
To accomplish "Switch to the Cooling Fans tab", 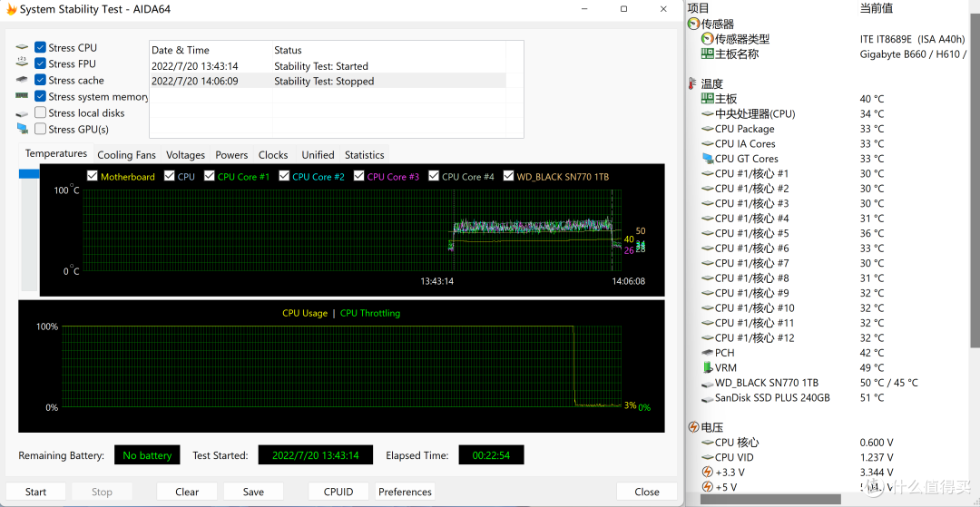I will point(126,155).
